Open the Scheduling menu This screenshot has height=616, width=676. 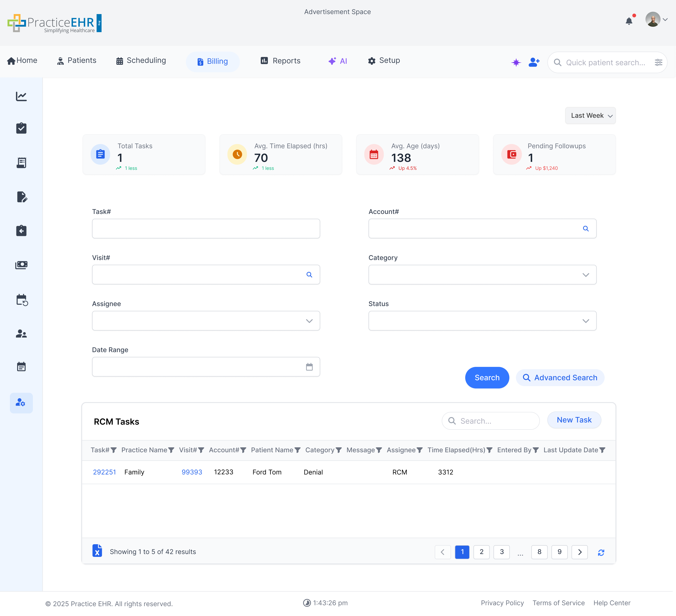point(141,61)
